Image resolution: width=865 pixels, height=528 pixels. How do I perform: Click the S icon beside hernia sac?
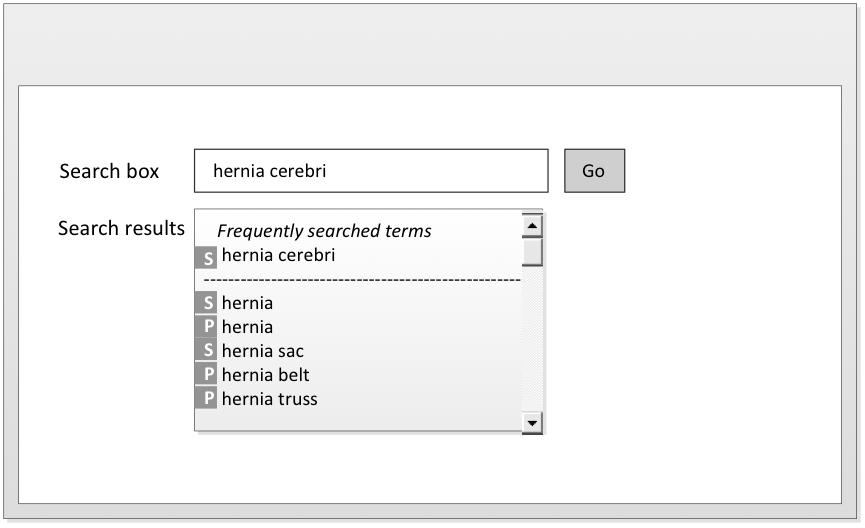point(208,351)
